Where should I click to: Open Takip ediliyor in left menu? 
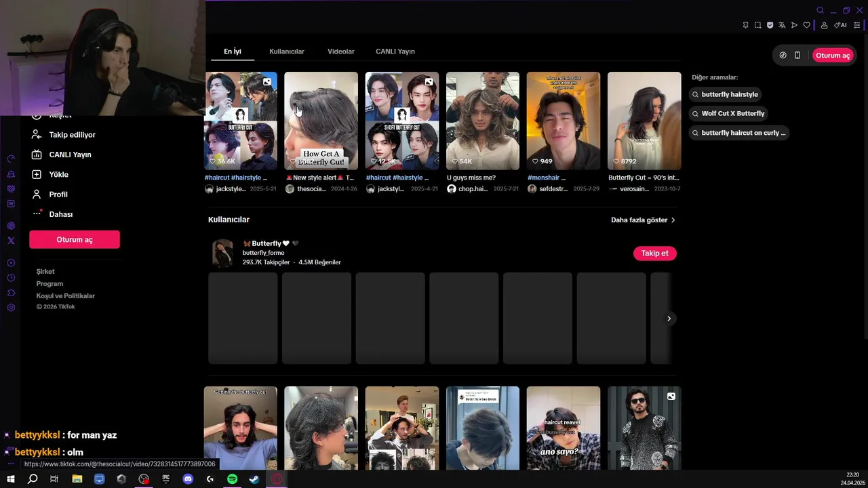(64, 135)
